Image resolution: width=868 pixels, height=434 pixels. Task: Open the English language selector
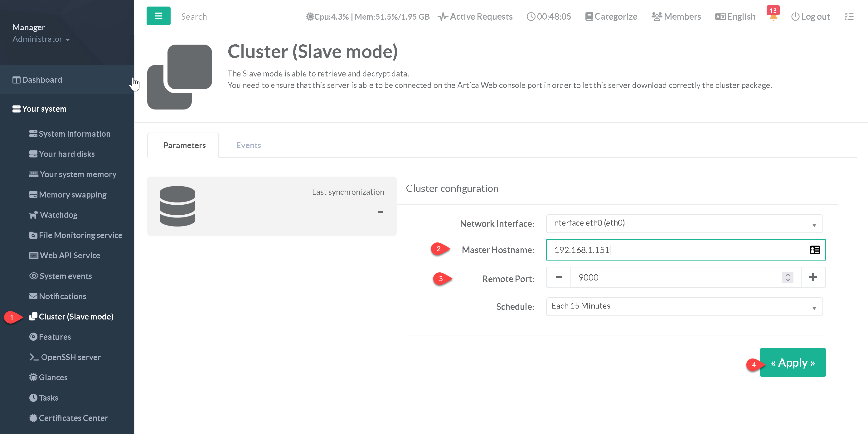pyautogui.click(x=735, y=17)
